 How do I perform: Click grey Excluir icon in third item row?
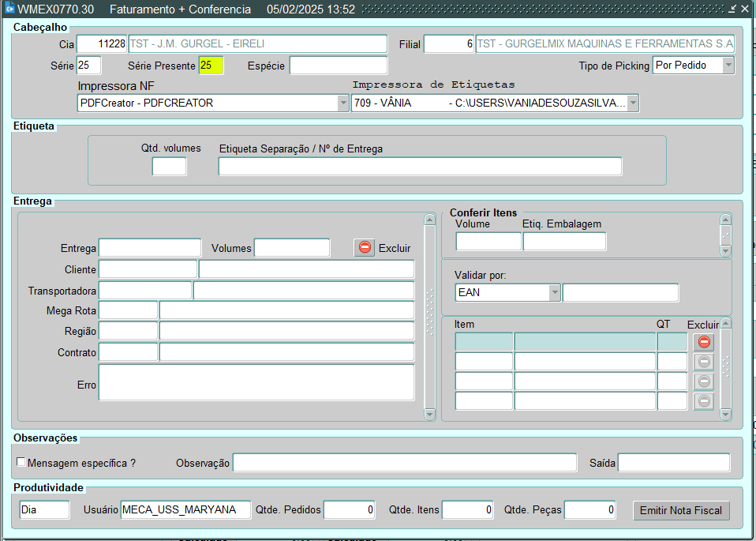(x=704, y=381)
